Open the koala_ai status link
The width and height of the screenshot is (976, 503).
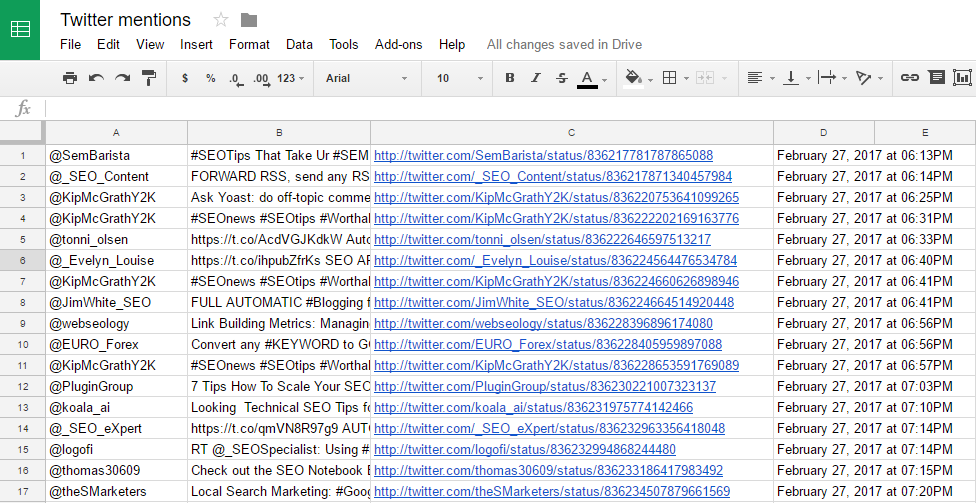[x=533, y=408]
